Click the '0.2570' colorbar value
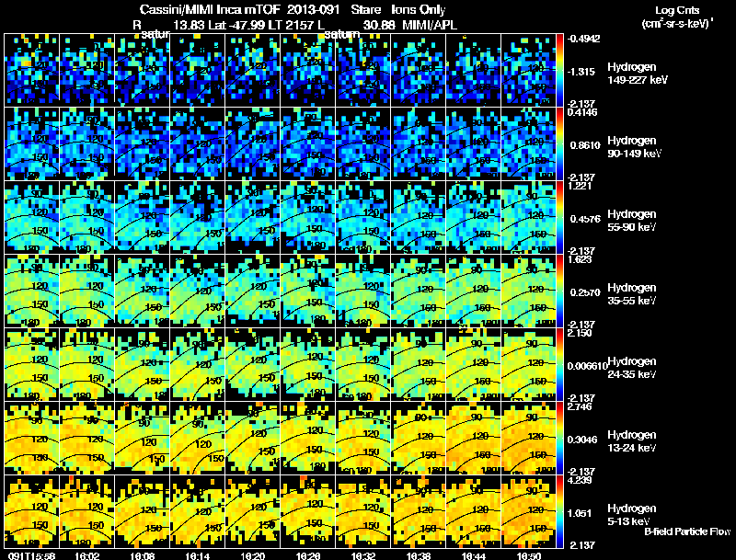This screenshot has width=736, height=560. (585, 292)
